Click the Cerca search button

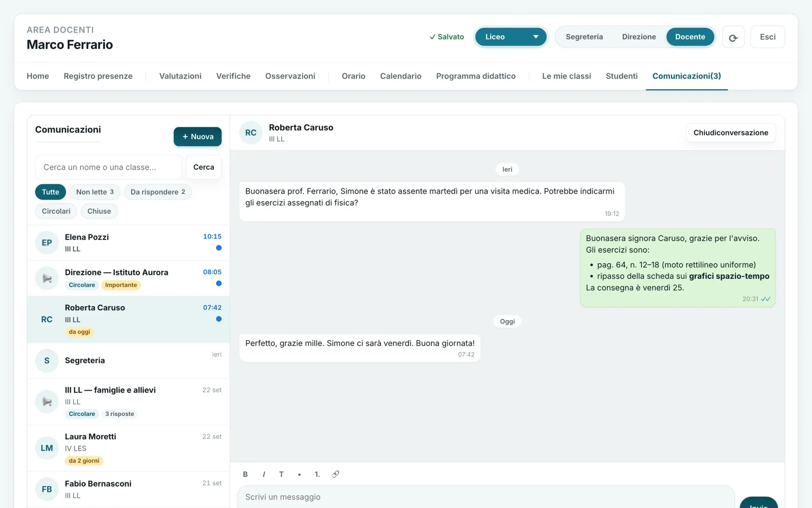[x=204, y=167]
